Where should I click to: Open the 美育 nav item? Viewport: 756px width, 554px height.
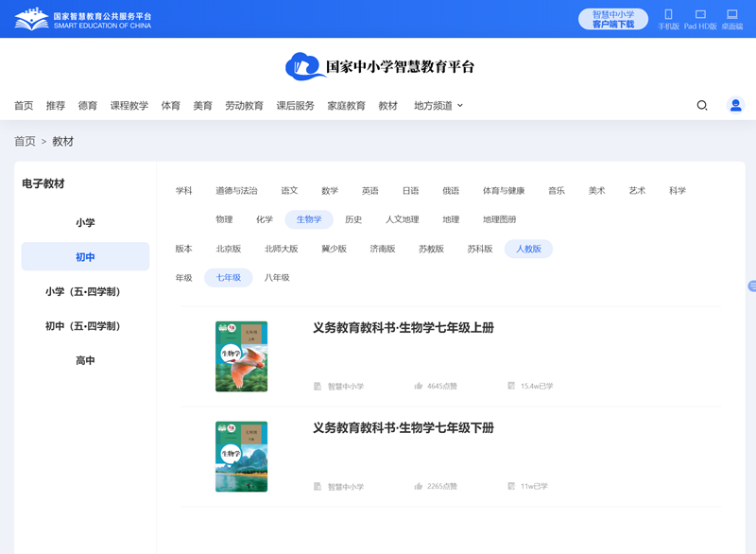202,105
